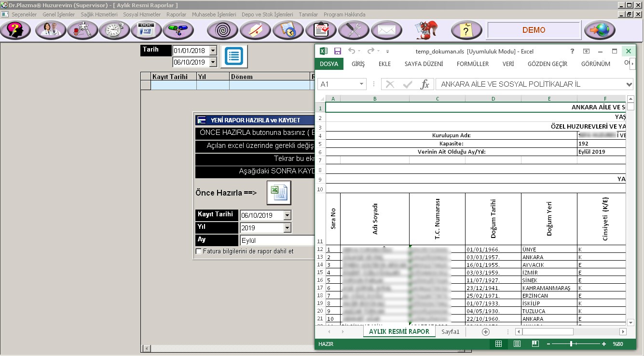Open the Depo ve Stok İşlemleri menu
The height and width of the screenshot is (356, 644).
point(267,14)
